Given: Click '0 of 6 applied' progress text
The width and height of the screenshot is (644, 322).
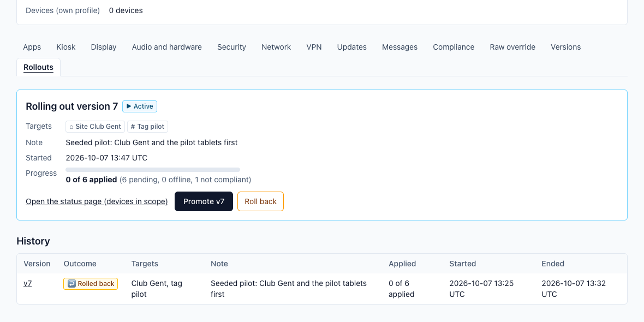Looking at the screenshot, I should pyautogui.click(x=91, y=180).
